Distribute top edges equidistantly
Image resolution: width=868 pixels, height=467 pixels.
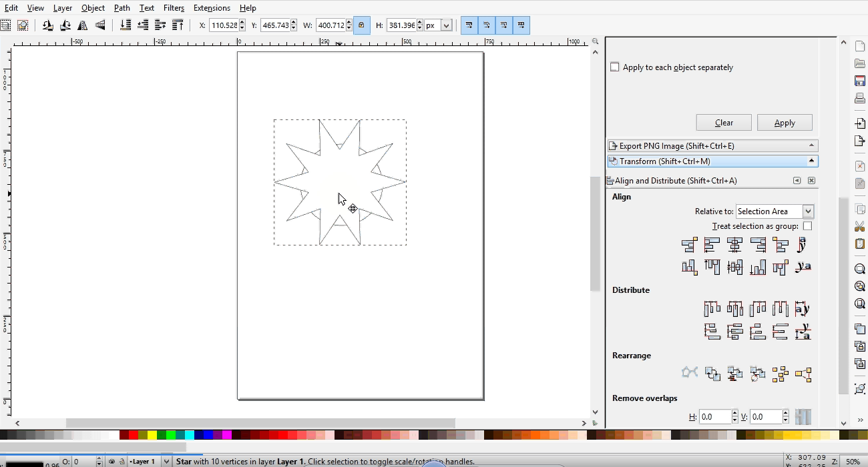click(x=712, y=331)
